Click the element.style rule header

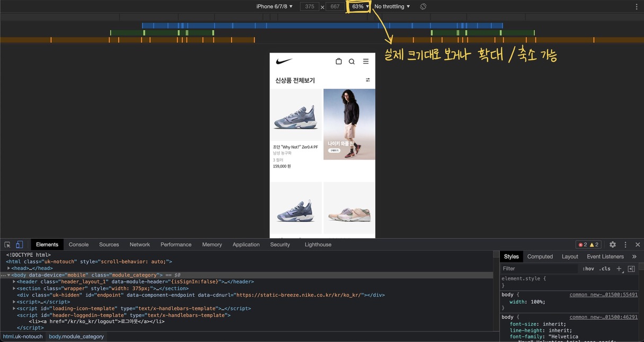tap(524, 278)
